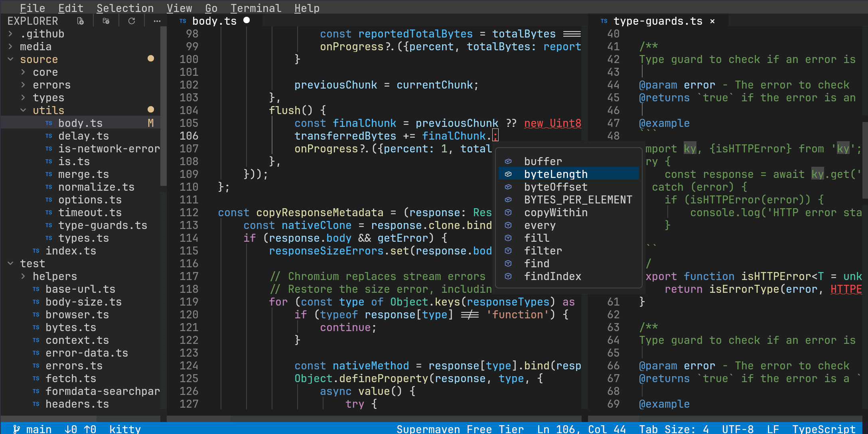
Task: Change Tab Size: 4 indentation setting
Action: pyautogui.click(x=674, y=429)
